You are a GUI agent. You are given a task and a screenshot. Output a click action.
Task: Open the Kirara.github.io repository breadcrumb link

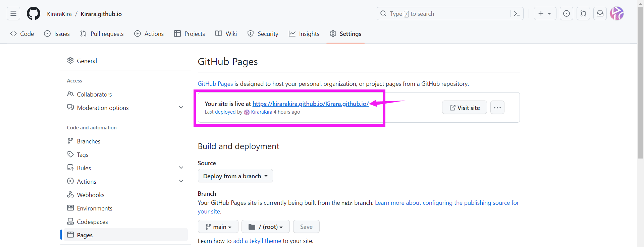click(101, 14)
